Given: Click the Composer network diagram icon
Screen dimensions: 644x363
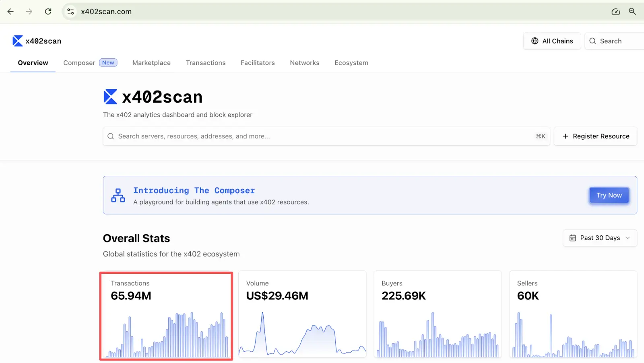Looking at the screenshot, I should click(x=118, y=195).
